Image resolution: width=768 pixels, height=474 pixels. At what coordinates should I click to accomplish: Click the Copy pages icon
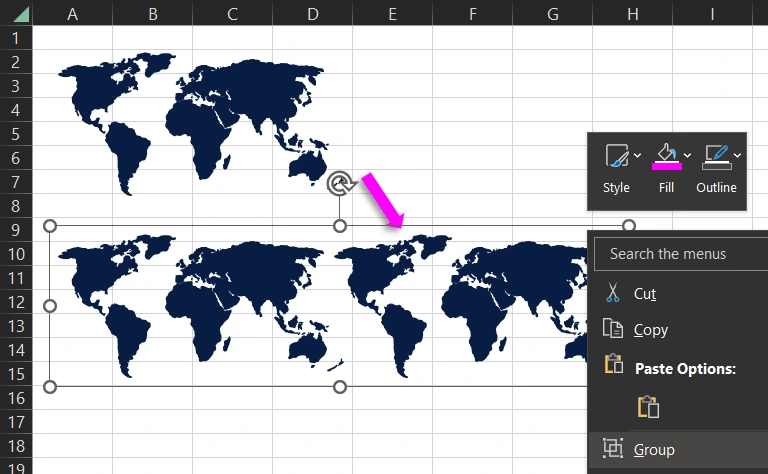pos(613,328)
